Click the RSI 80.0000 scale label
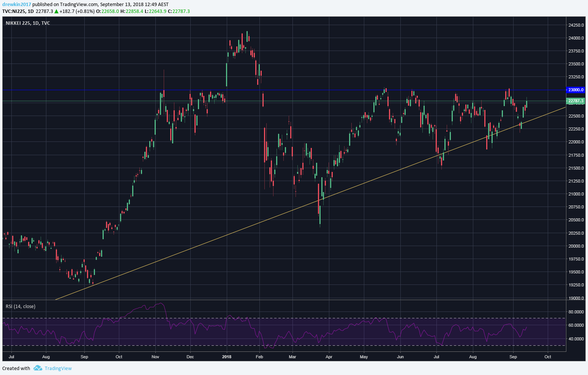The width and height of the screenshot is (588, 375). 576,312
